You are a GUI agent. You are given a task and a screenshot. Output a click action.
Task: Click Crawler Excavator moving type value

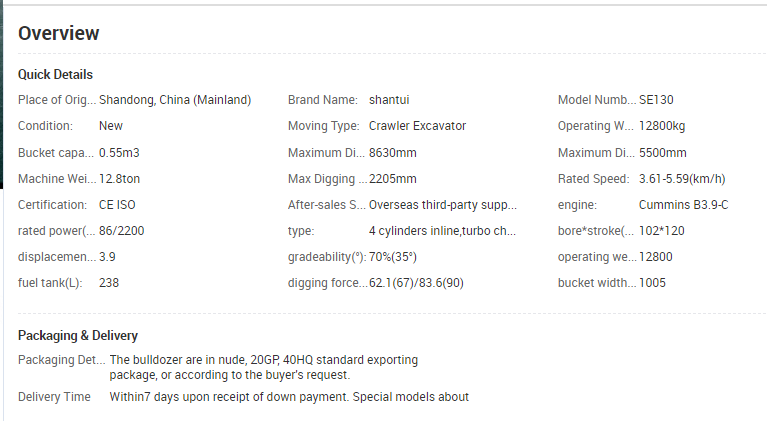pyautogui.click(x=417, y=126)
